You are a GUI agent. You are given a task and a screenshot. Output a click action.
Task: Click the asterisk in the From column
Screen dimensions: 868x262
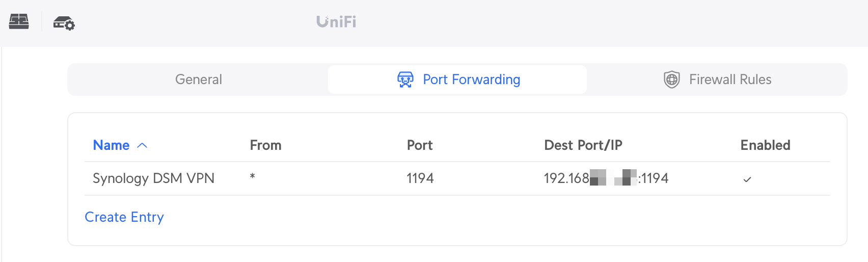coord(252,177)
